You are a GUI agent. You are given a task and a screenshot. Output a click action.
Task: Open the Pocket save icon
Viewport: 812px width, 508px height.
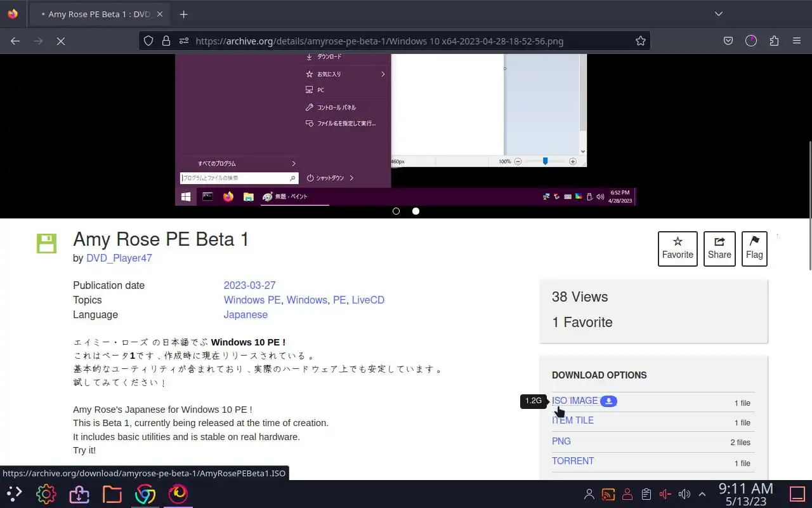pyautogui.click(x=728, y=41)
